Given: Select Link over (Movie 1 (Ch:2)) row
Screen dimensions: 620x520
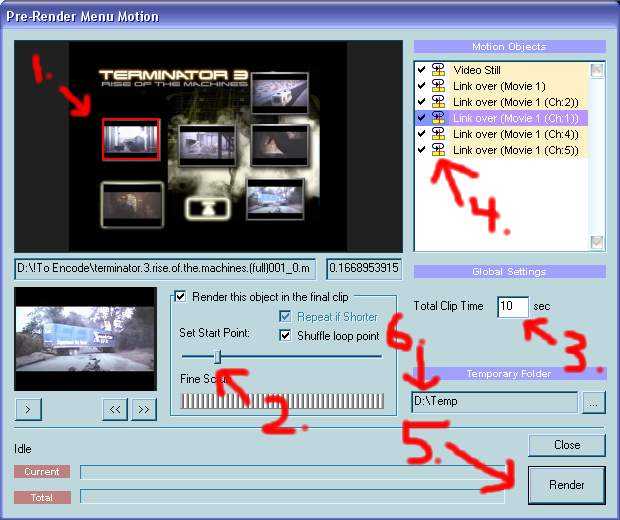Looking at the screenshot, I should [x=501, y=102].
